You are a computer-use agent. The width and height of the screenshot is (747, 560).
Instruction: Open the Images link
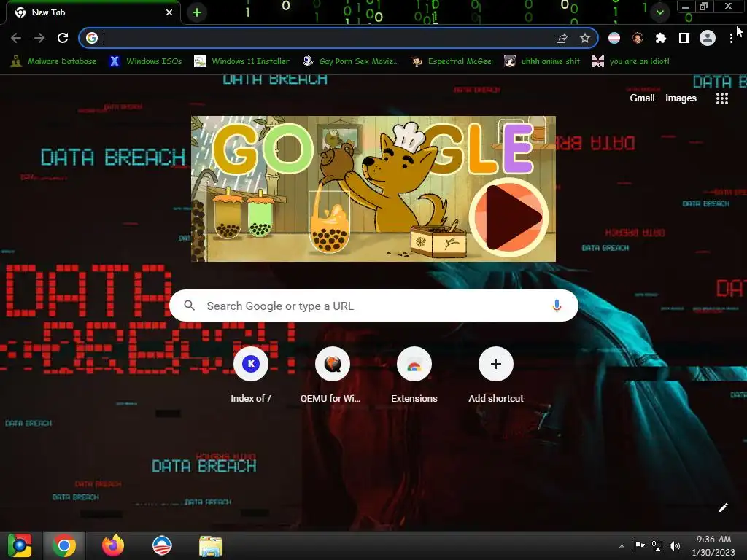coord(681,98)
